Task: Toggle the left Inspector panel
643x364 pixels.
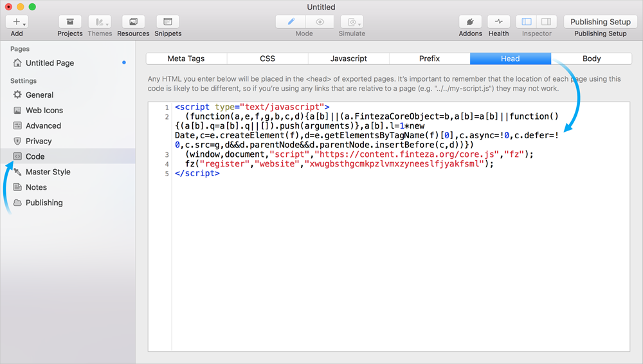Action: pos(527,22)
